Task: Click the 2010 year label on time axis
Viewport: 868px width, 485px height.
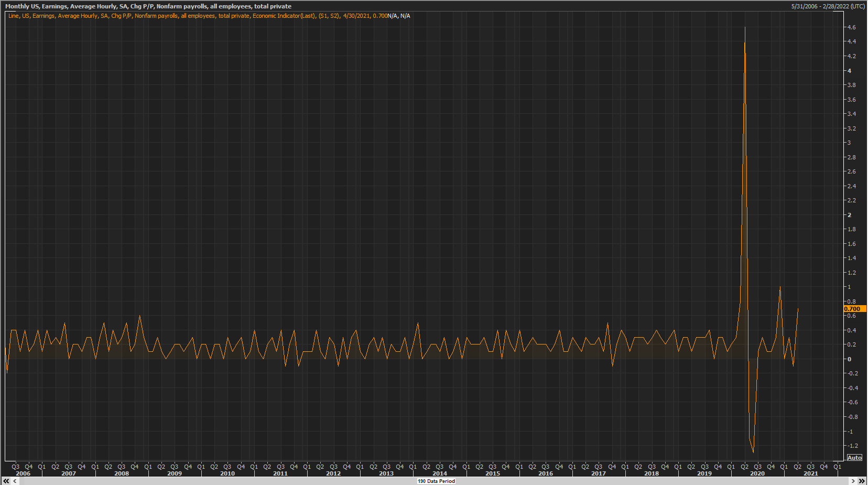Action: pyautogui.click(x=227, y=473)
